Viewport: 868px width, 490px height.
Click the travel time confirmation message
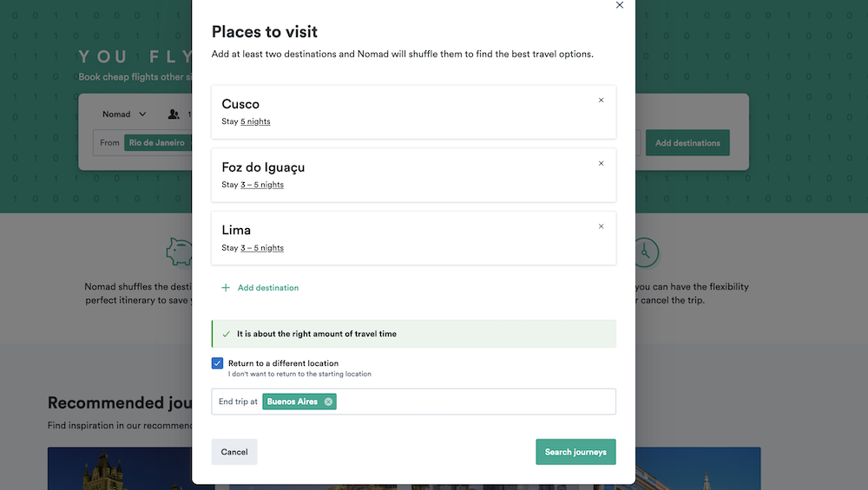pos(413,334)
